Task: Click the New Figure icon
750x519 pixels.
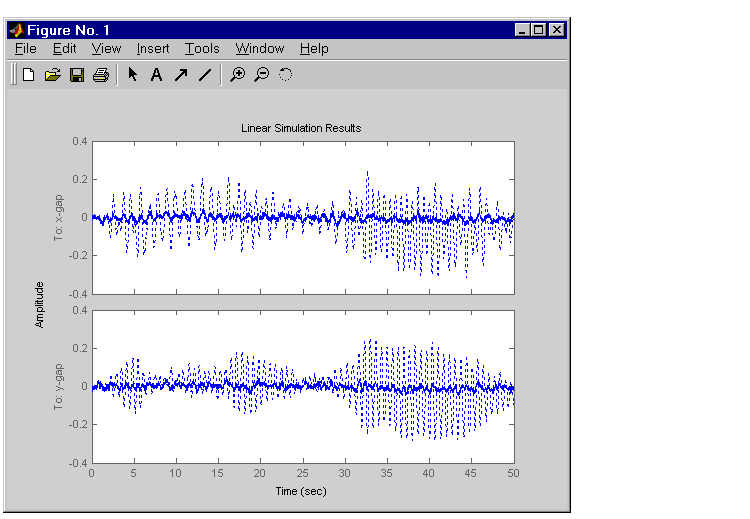Action: 29,74
